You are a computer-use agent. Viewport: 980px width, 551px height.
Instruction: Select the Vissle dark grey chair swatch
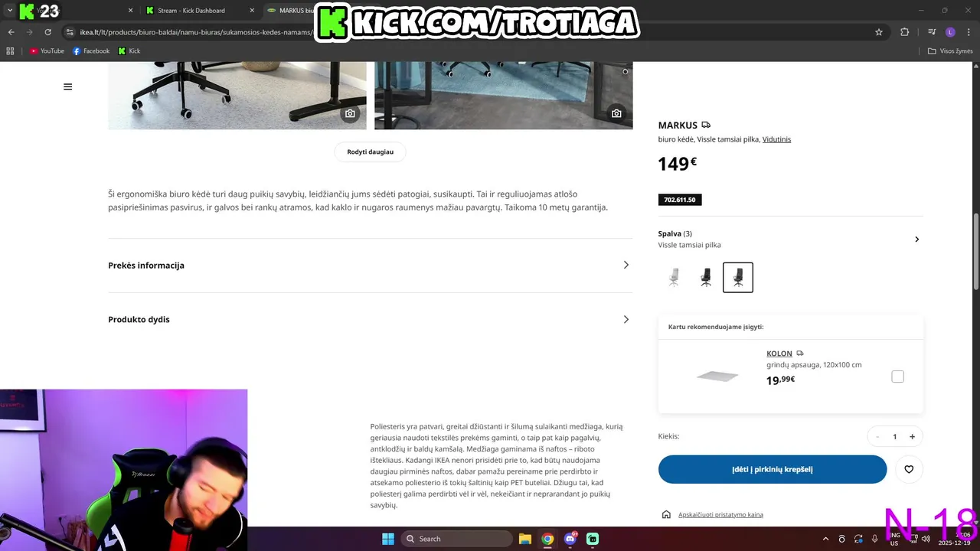pyautogui.click(x=738, y=277)
